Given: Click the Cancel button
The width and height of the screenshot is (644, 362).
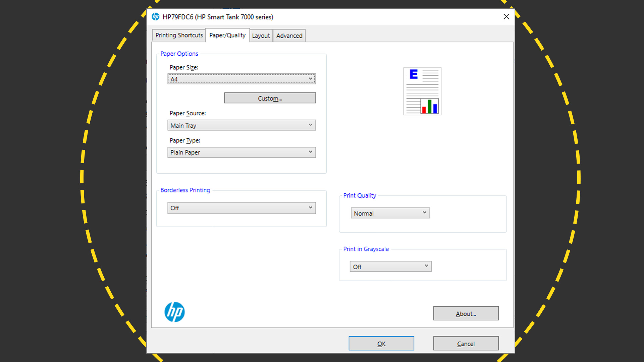Looking at the screenshot, I should pyautogui.click(x=466, y=344).
